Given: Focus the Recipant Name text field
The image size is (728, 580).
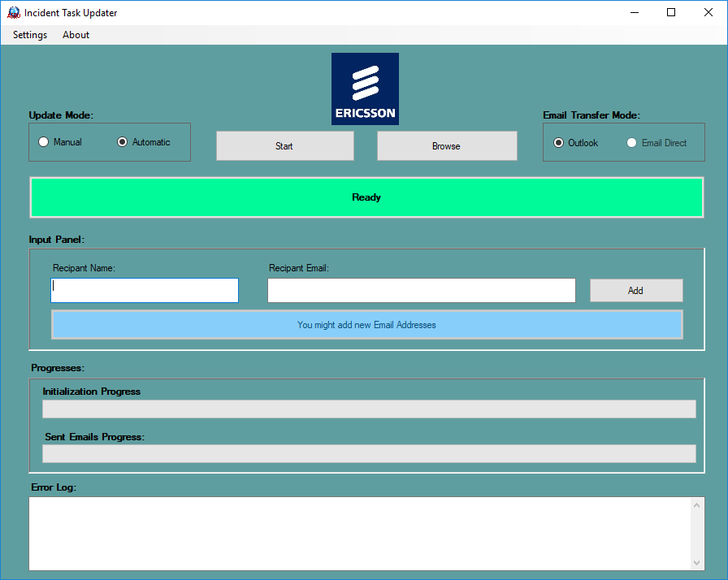Looking at the screenshot, I should tap(145, 291).
